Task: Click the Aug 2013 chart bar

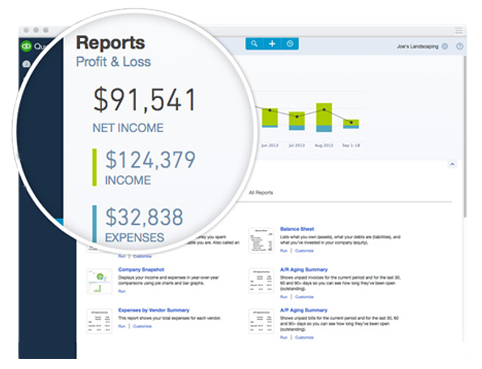Action: [324, 117]
